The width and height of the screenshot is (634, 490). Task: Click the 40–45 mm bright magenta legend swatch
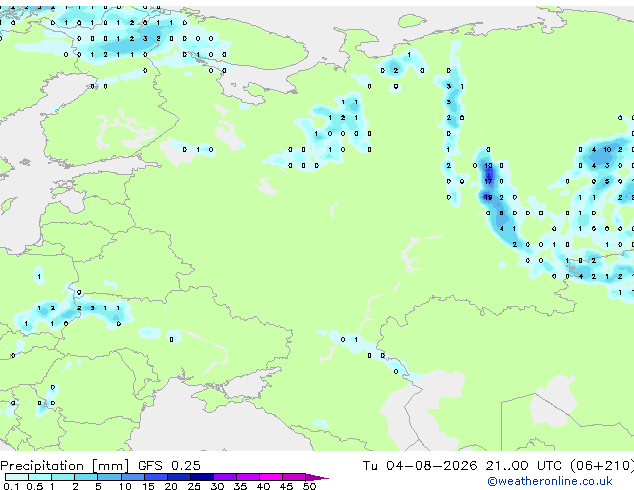[x=271, y=477]
